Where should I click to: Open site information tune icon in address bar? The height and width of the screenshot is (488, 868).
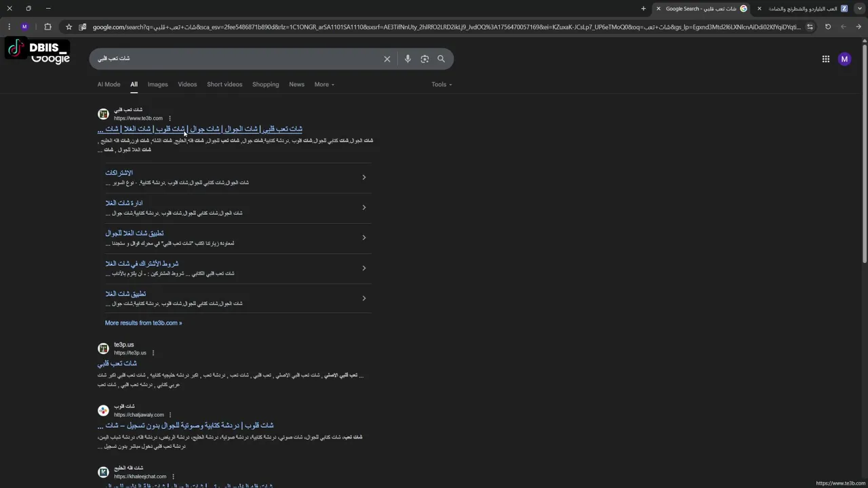coord(810,27)
